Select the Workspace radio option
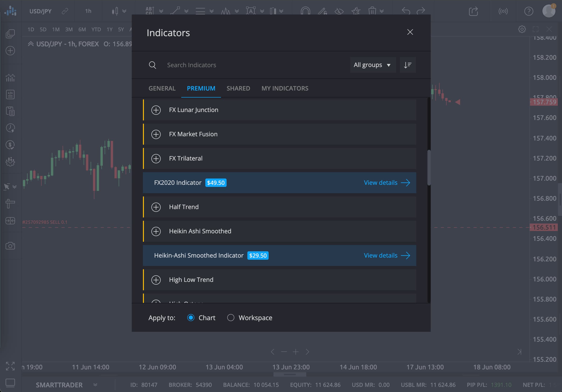Viewport: 562px width, 392px height. (x=231, y=318)
